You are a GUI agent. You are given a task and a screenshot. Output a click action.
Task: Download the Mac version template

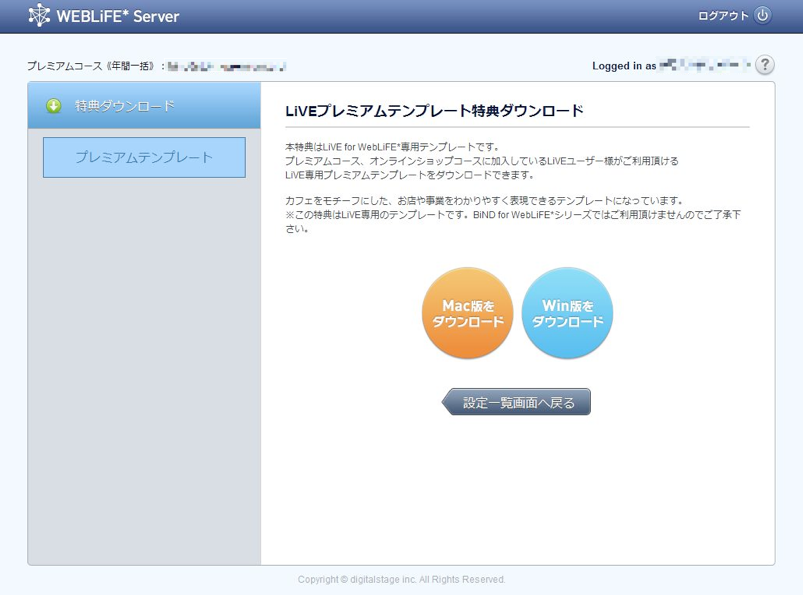468,312
